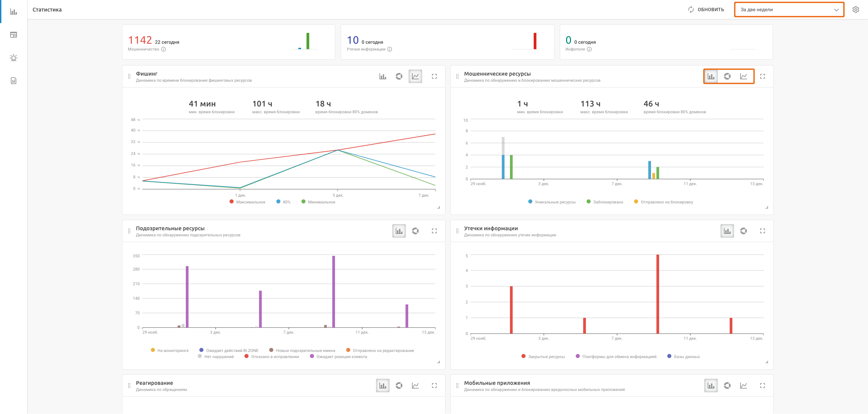Switch Утечки информации widget to donut chart
The width and height of the screenshot is (868, 414).
744,231
